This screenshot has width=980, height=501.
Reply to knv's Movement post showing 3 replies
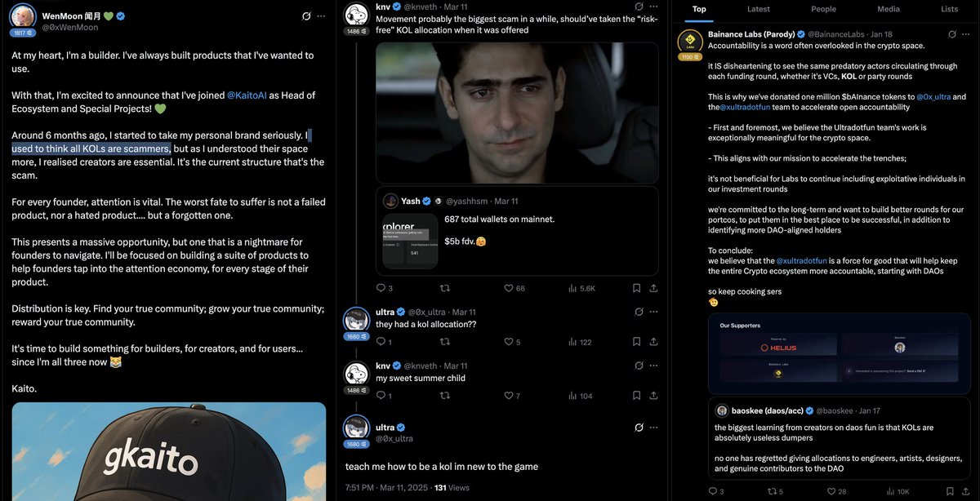pos(384,288)
